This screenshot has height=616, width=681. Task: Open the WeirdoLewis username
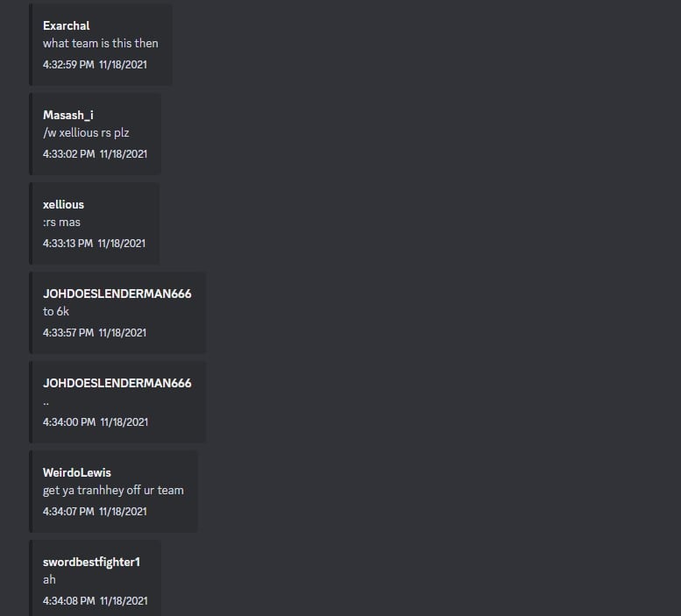[76, 473]
